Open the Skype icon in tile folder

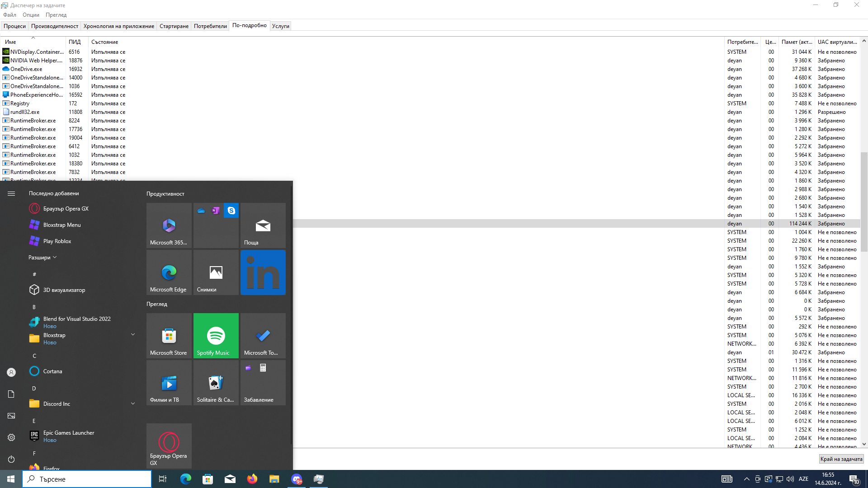(231, 211)
